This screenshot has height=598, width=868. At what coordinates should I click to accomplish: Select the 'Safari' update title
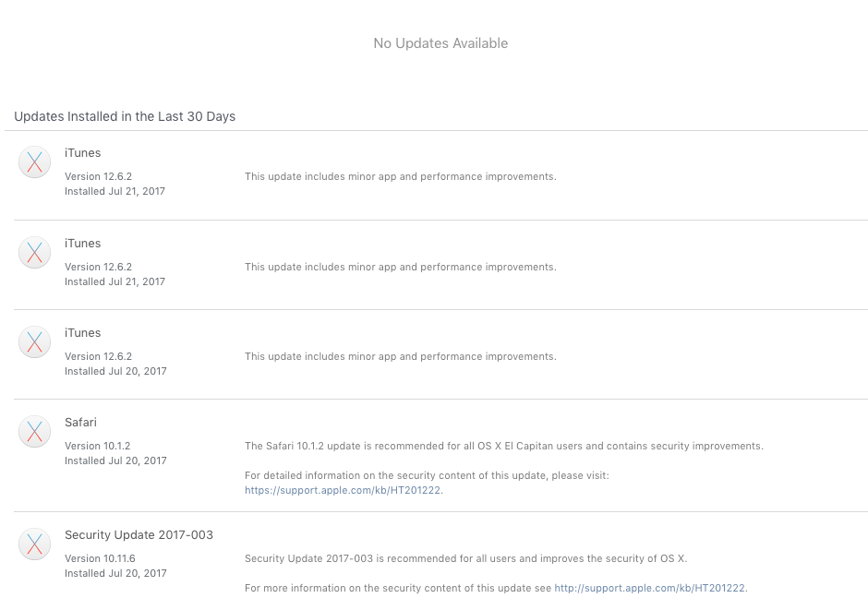click(x=80, y=422)
